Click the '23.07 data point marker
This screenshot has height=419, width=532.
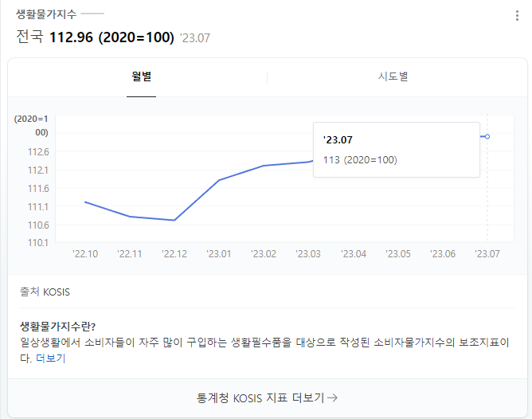coord(487,136)
